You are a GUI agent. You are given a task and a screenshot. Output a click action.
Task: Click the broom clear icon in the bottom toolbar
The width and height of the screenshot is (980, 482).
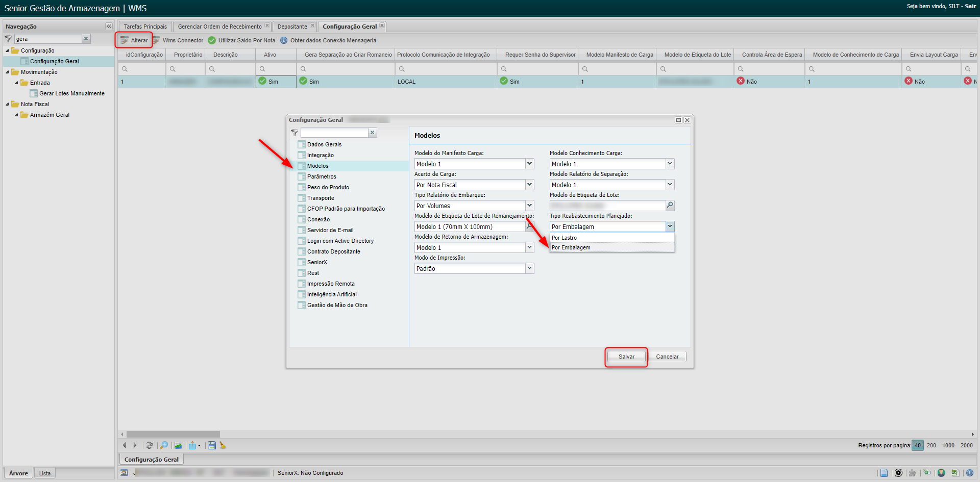pos(223,445)
